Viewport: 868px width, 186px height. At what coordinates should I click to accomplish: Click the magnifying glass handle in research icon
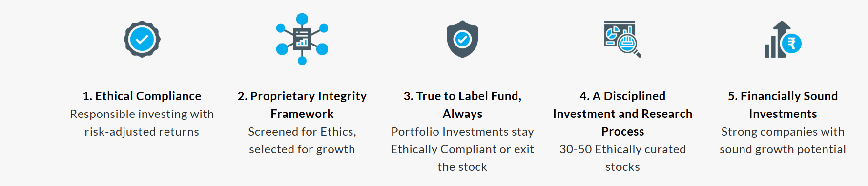pos(637,54)
